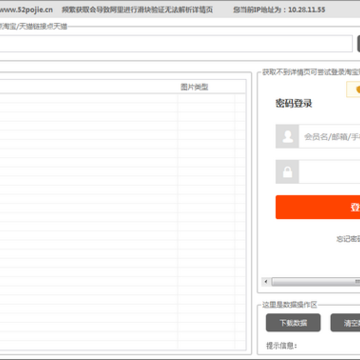Click the Taobao/Tmall link input box
360x360 pixels.
point(175,44)
